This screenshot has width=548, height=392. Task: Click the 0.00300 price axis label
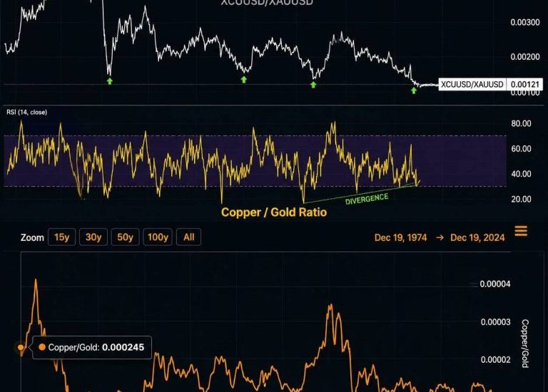click(x=525, y=22)
